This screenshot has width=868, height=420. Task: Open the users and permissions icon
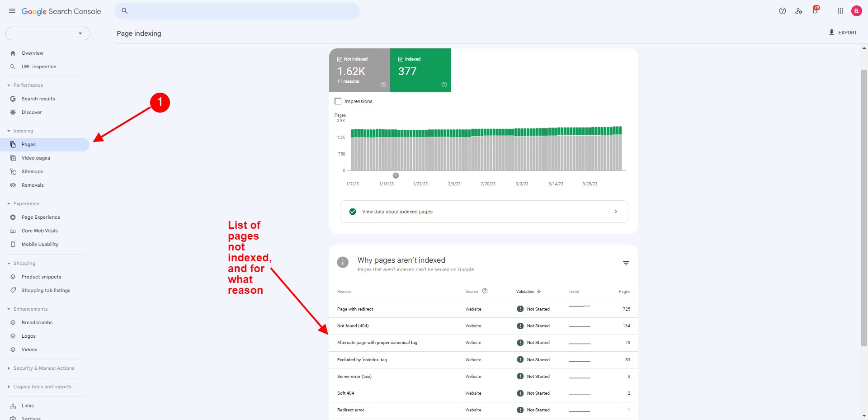click(x=799, y=11)
